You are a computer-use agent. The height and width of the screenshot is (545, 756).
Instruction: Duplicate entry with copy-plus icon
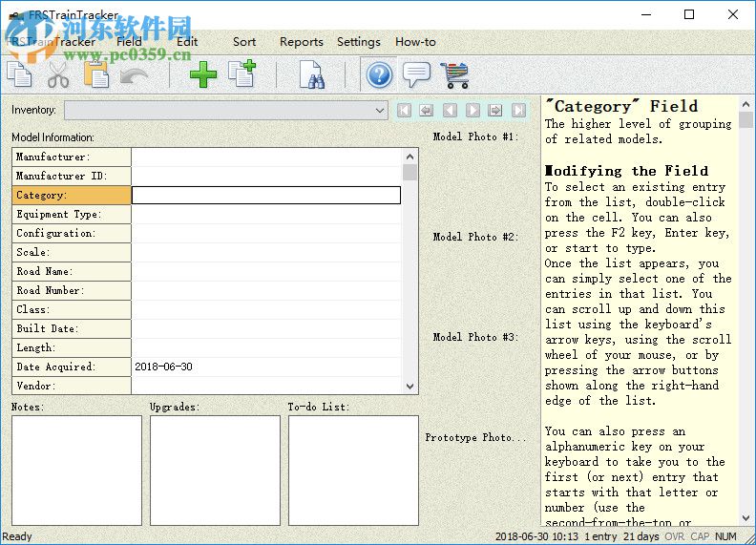(x=241, y=73)
